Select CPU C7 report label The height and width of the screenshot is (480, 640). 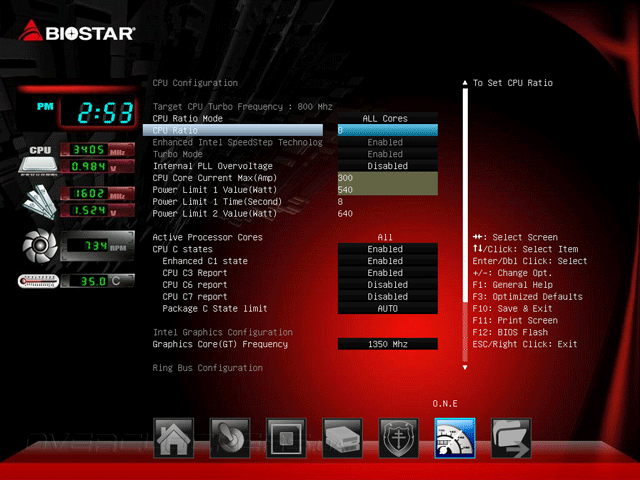(195, 296)
